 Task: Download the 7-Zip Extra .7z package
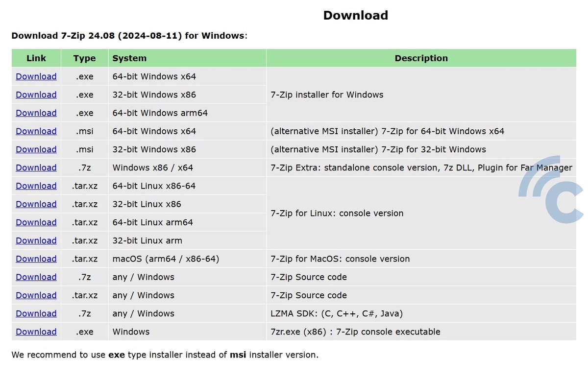coord(36,167)
